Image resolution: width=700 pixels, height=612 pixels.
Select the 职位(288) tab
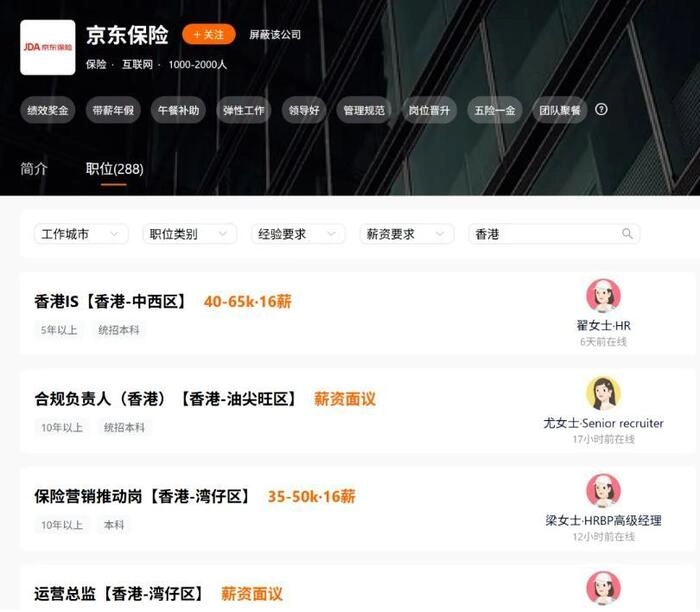pos(114,169)
